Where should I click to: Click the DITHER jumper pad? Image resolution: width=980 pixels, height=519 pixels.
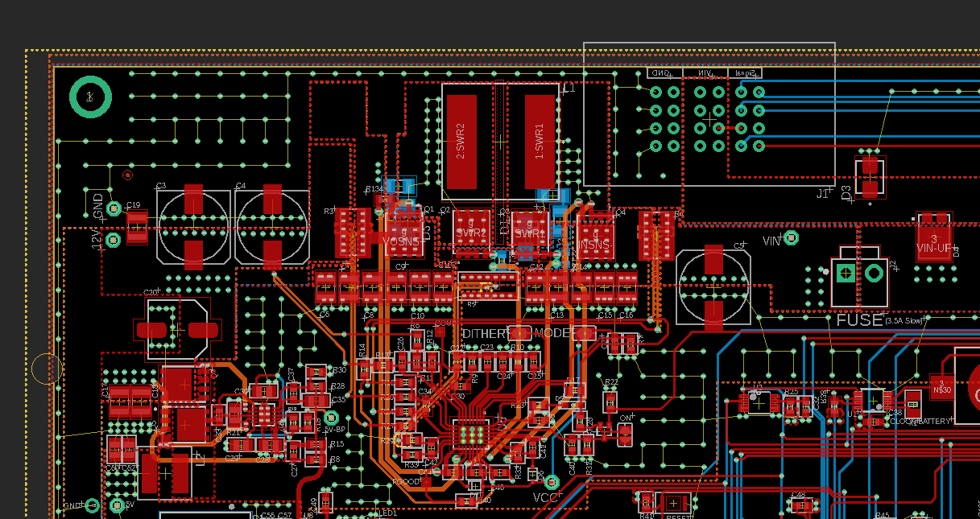pos(519,333)
